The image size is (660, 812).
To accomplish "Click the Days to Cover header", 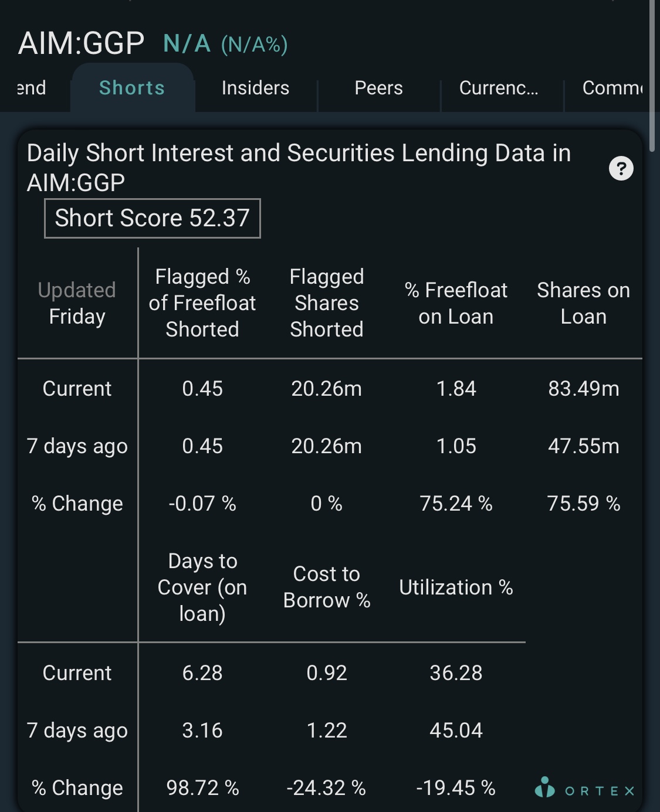I will 202,587.
